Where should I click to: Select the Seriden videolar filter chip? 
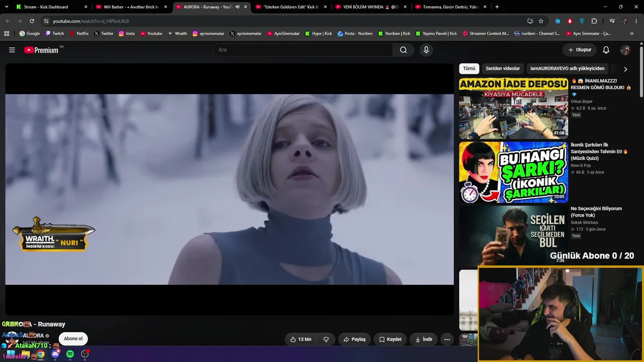tap(503, 69)
